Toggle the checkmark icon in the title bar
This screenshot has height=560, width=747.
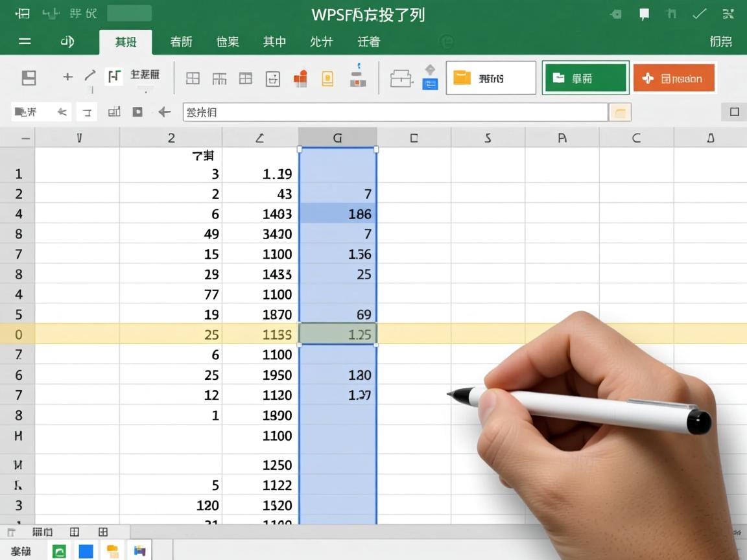click(698, 13)
